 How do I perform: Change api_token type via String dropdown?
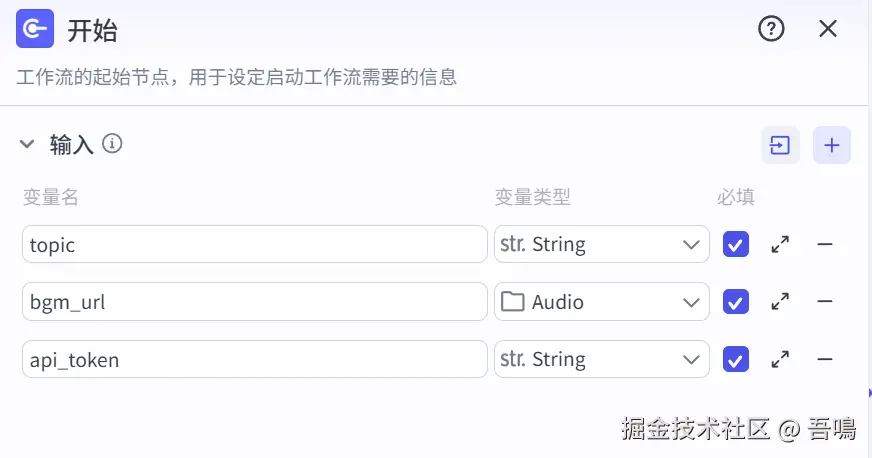[601, 359]
